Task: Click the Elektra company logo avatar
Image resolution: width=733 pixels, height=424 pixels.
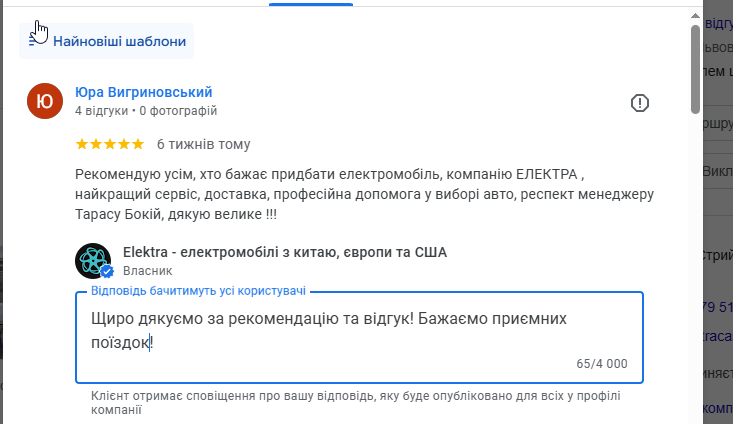Action: coord(93,261)
